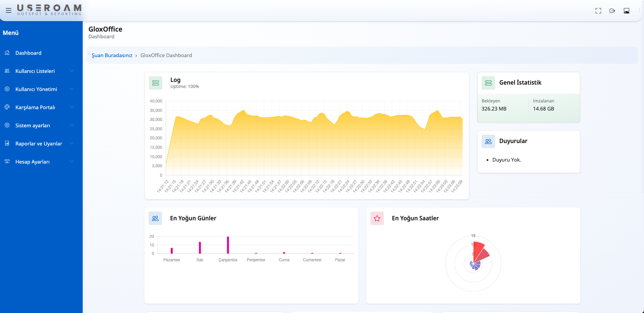This screenshot has width=644, height=313.
Task: Click the GloxOffice Dashboard breadcrumb text
Action: click(166, 55)
